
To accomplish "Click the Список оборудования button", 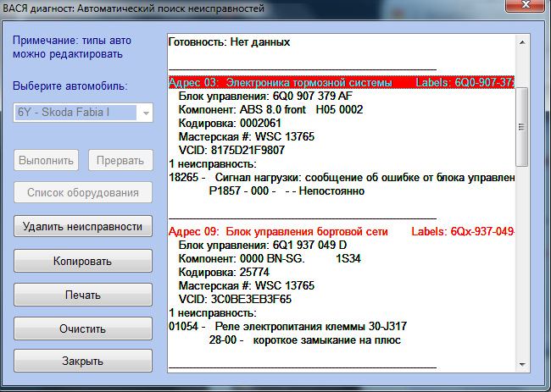I will (x=83, y=192).
